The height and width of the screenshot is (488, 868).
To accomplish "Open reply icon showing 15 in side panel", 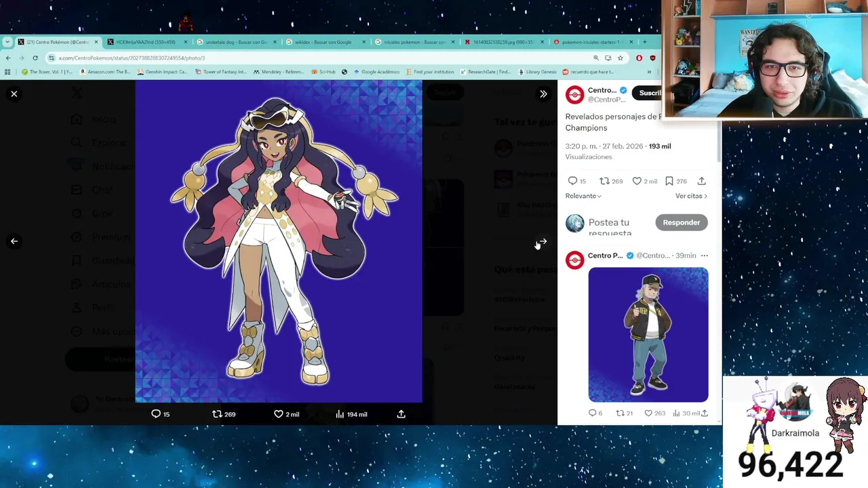I will (x=576, y=181).
